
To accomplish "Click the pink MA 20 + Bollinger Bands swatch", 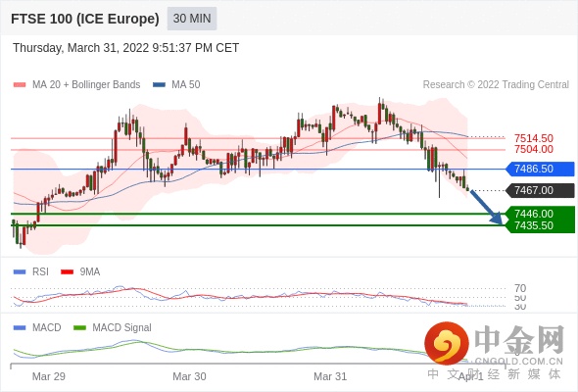I will click(x=20, y=85).
